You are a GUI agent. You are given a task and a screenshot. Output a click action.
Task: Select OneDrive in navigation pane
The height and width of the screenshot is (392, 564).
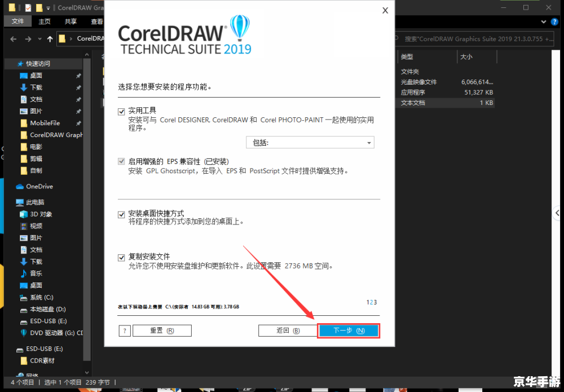click(x=39, y=186)
